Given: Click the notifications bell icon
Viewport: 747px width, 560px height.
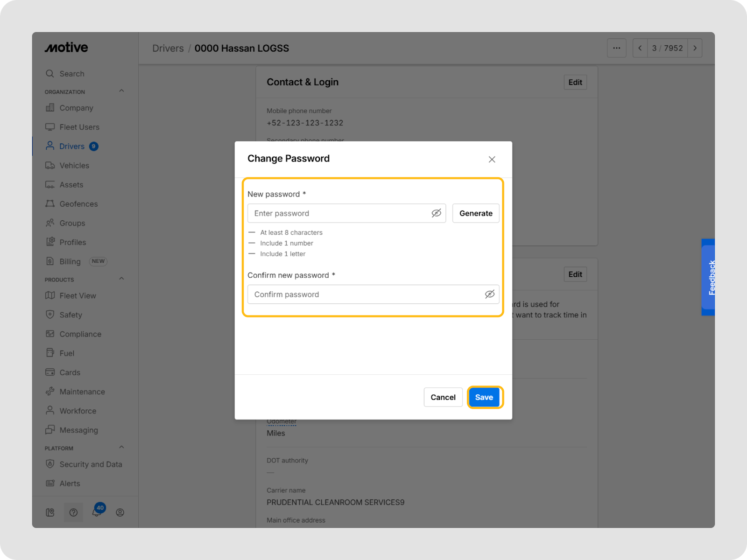Looking at the screenshot, I should click(97, 512).
